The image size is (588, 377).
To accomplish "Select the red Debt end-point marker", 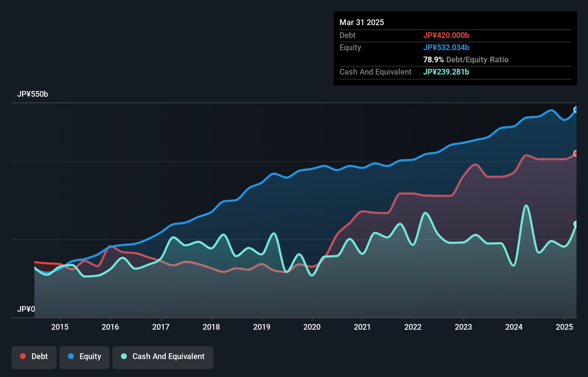I will click(x=576, y=153).
